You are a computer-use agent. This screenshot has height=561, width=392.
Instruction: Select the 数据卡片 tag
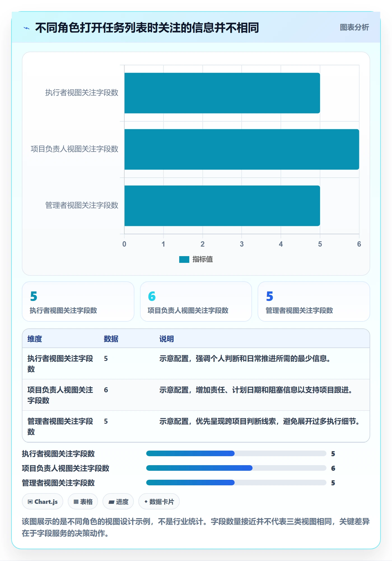pyautogui.click(x=159, y=502)
